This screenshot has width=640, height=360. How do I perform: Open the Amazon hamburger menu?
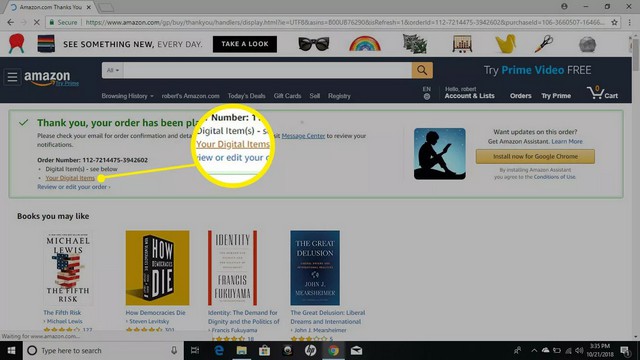[12, 77]
